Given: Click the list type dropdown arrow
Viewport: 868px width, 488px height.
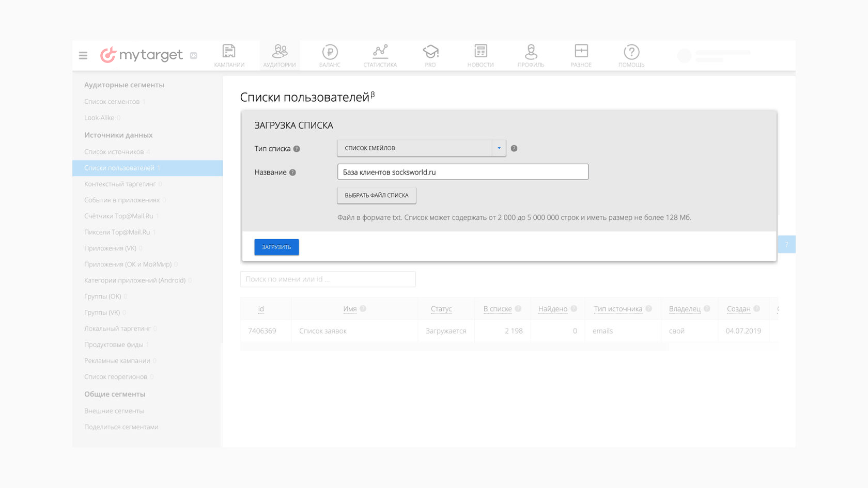Looking at the screenshot, I should [x=499, y=148].
